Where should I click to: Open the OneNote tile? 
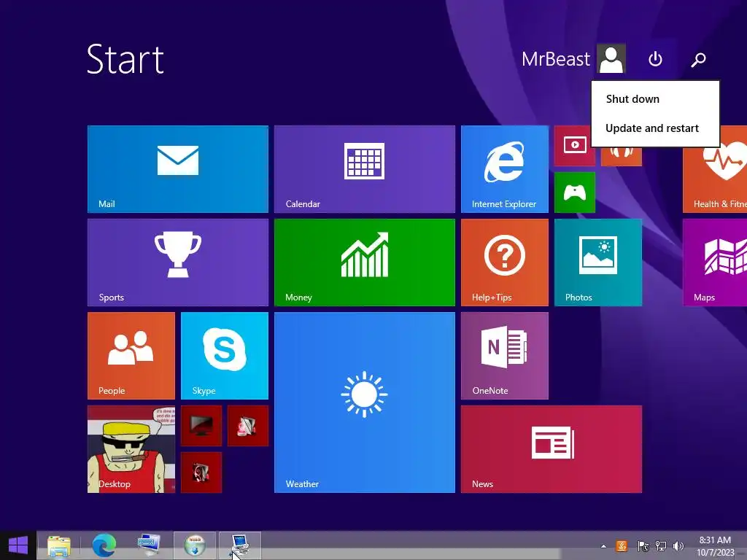coord(505,356)
